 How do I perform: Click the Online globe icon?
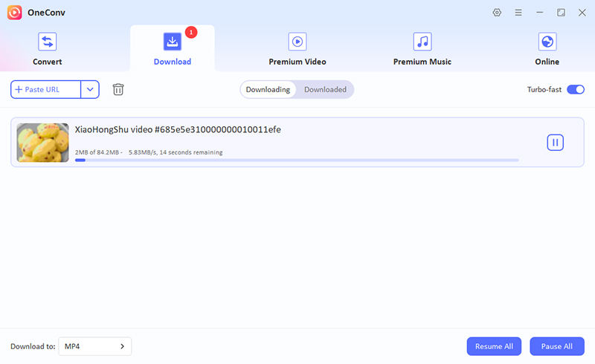pos(547,42)
